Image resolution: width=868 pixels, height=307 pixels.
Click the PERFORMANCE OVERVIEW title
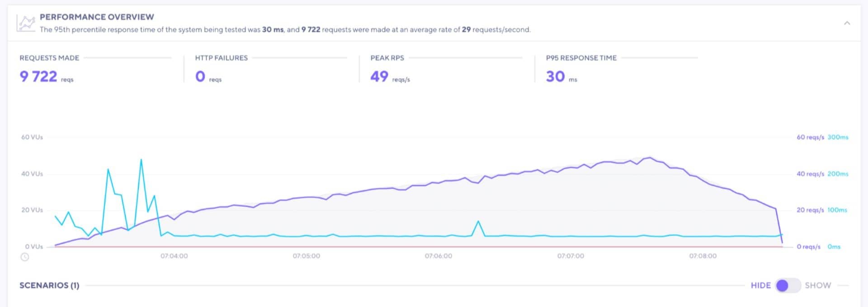coord(97,17)
